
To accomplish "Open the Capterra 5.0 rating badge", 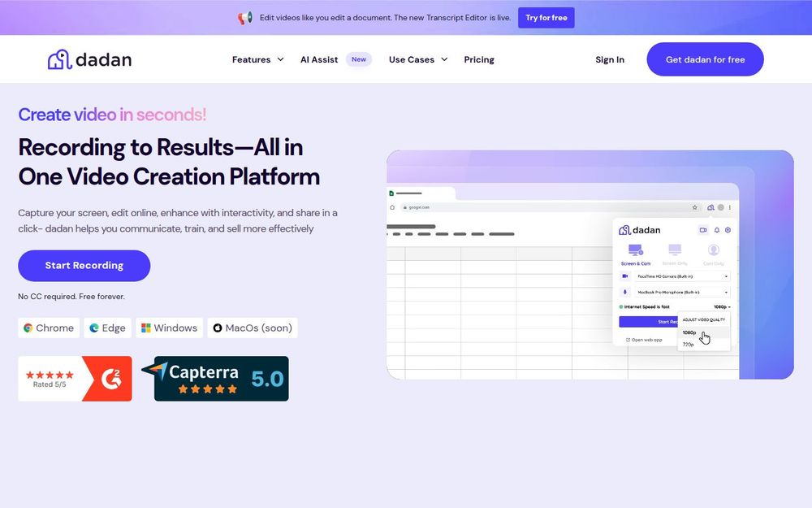I will click(x=216, y=379).
